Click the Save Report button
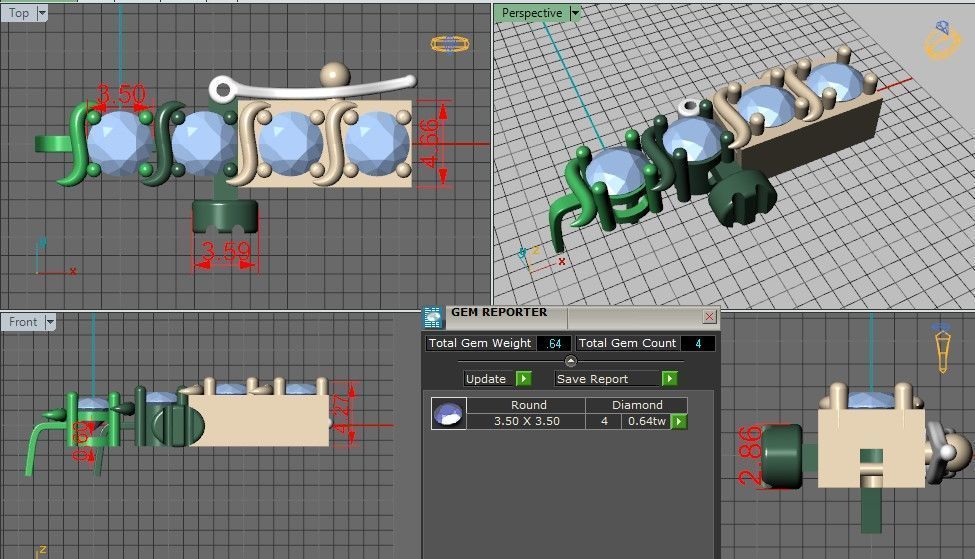The height and width of the screenshot is (559, 975). coord(608,379)
